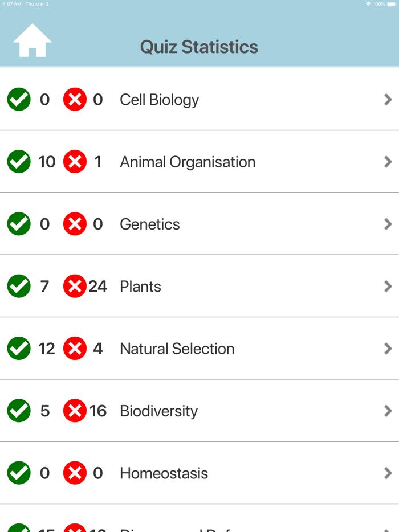
Task: Click the red X icon beside Genetics
Action: [75, 224]
